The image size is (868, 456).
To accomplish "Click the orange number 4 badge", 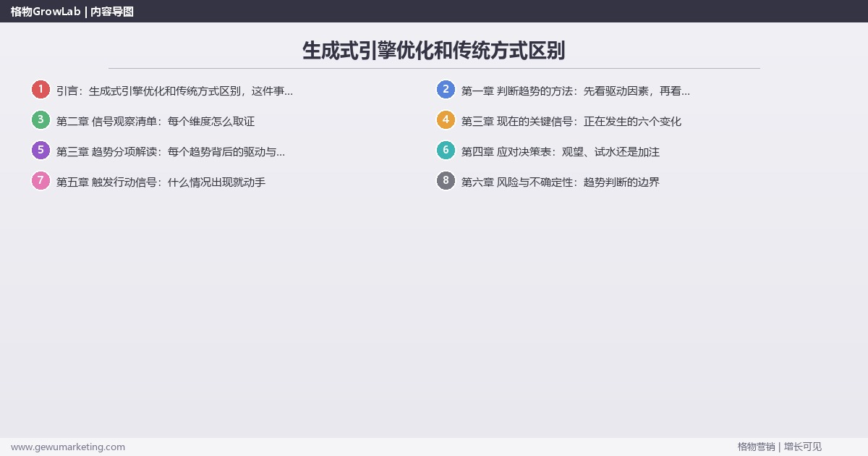I will [446, 120].
